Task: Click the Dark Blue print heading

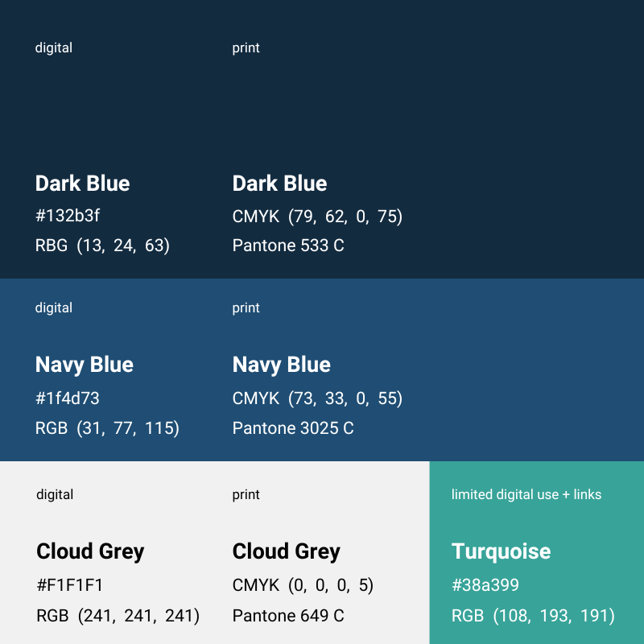Action: pos(279,184)
